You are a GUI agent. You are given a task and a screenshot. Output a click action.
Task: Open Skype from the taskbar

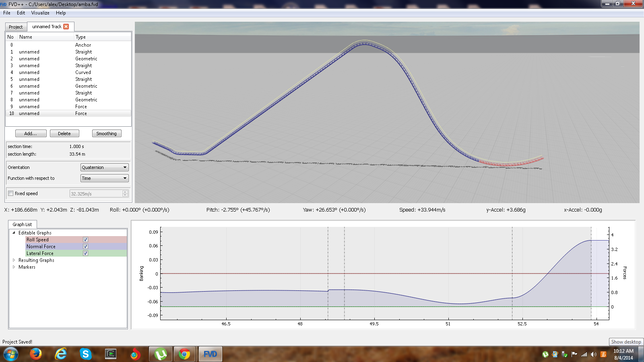pyautogui.click(x=85, y=354)
